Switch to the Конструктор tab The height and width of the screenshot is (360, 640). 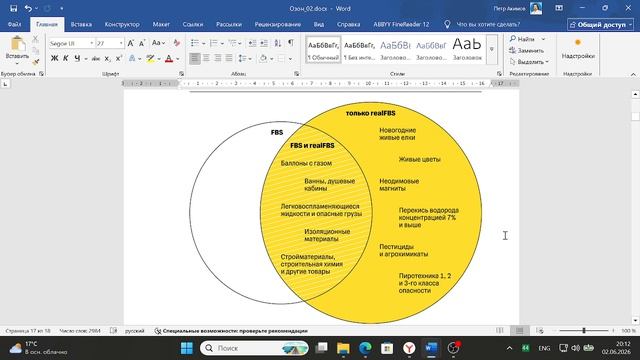122,24
